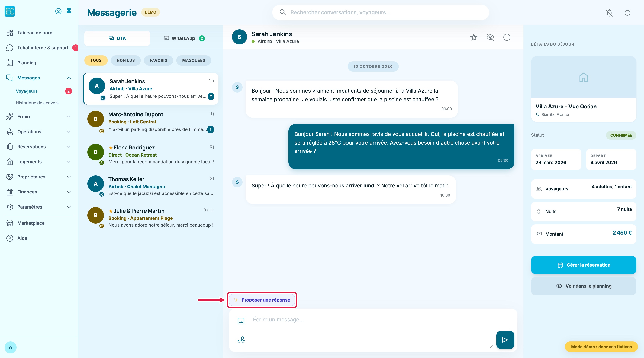This screenshot has width=644, height=358.
Task: Filter conversations by TOUS
Action: pyautogui.click(x=96, y=60)
